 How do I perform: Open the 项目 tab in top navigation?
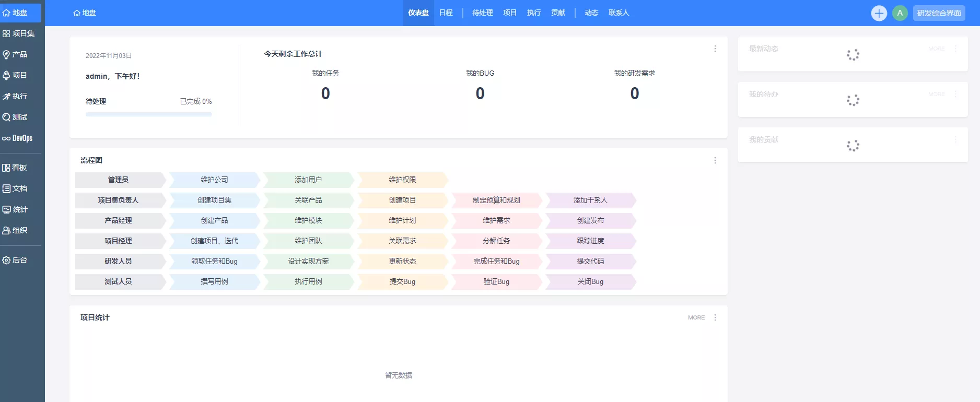510,13
